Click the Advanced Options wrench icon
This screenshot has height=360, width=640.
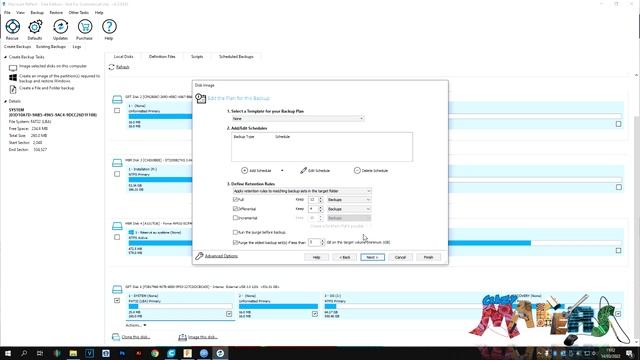199,256
